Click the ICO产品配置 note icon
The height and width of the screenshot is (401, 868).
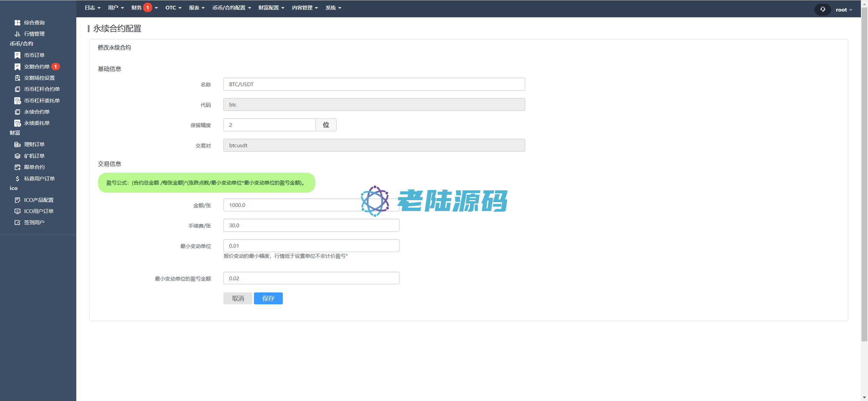17,200
